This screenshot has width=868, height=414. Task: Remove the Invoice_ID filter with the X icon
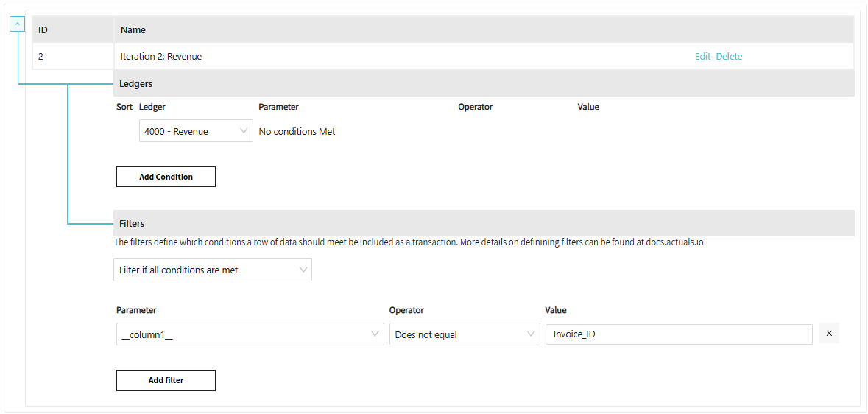tap(829, 334)
